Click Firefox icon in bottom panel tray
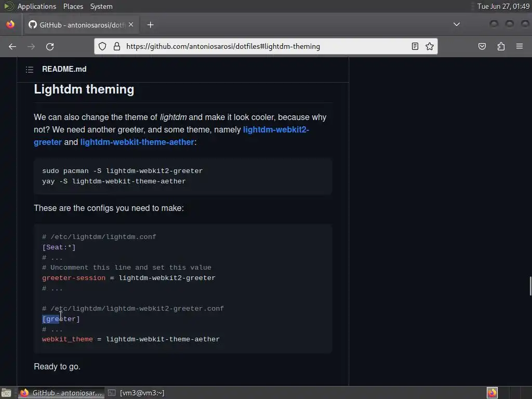The image size is (532, 399). pyautogui.click(x=492, y=393)
